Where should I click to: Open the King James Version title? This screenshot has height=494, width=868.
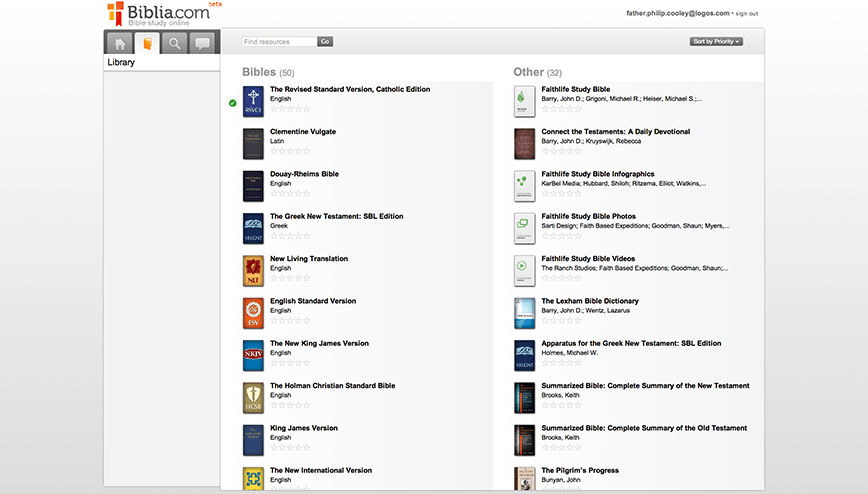point(304,428)
